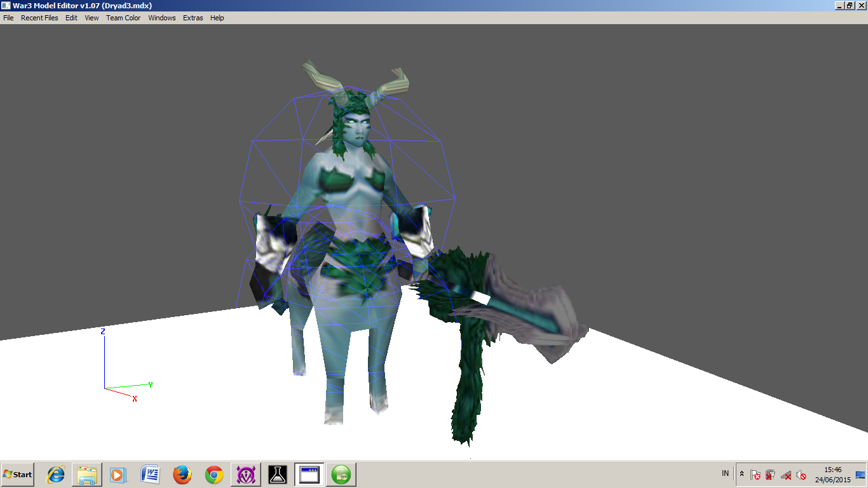Switch to the purple emblem taskbar app
The image size is (868, 488).
coord(246,475)
